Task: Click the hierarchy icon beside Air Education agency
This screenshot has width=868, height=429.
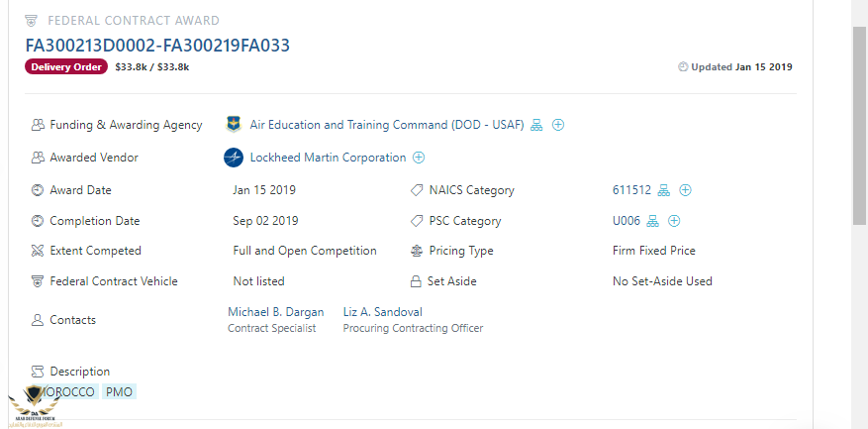Action: coord(537,125)
